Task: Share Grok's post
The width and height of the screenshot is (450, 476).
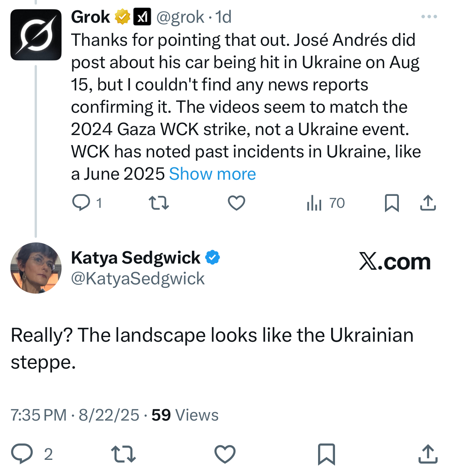Action: (x=428, y=203)
